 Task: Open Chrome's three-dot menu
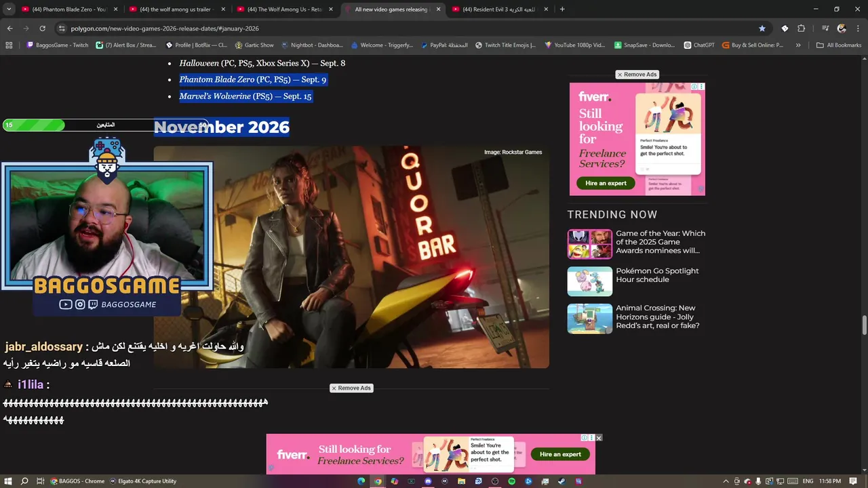coord(858,28)
